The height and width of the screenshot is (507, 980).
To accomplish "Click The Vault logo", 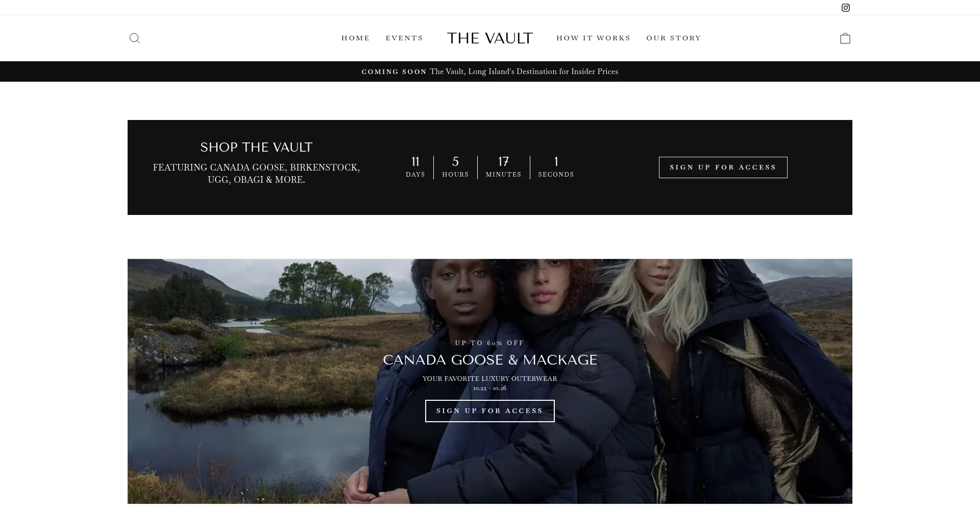I will 490,38.
